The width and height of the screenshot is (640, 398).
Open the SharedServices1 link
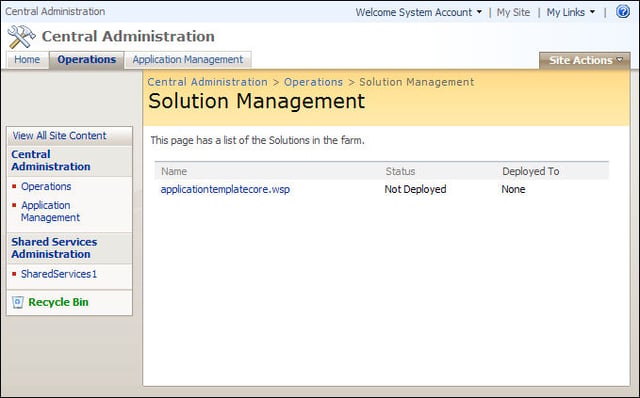click(59, 274)
